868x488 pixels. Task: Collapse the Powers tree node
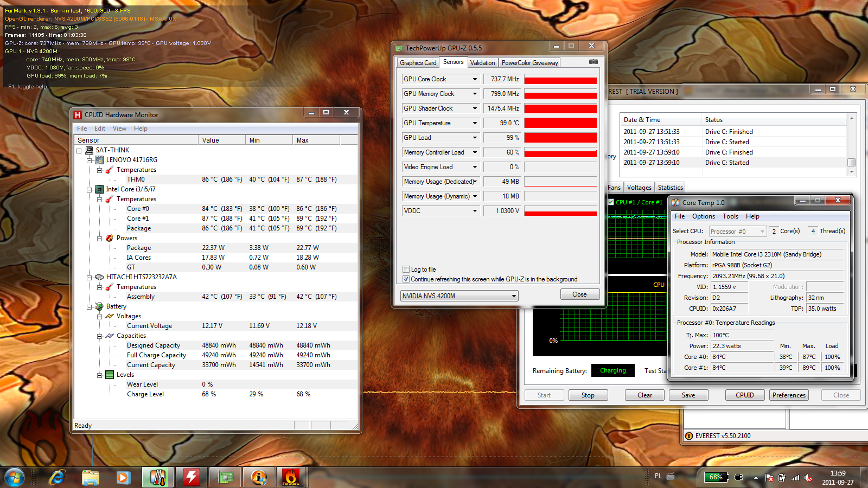(x=100, y=239)
